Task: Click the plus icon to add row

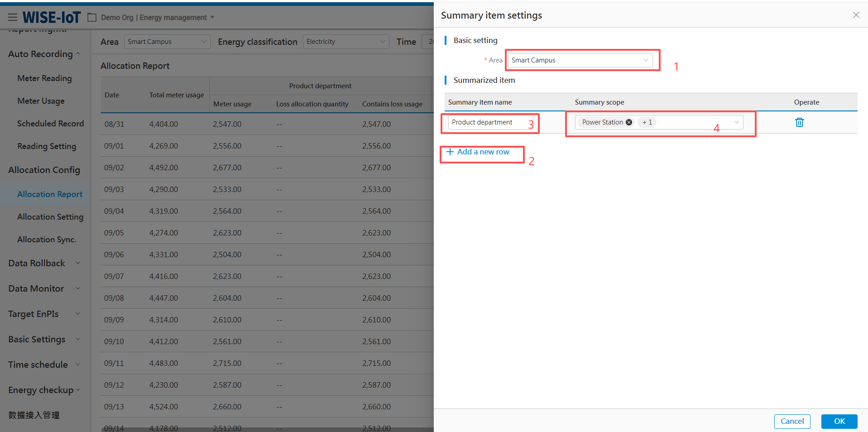Action: click(450, 152)
